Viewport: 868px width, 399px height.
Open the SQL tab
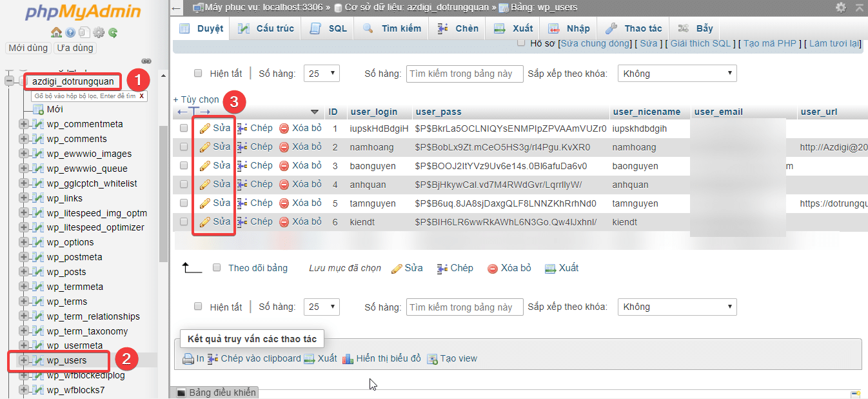click(x=327, y=28)
